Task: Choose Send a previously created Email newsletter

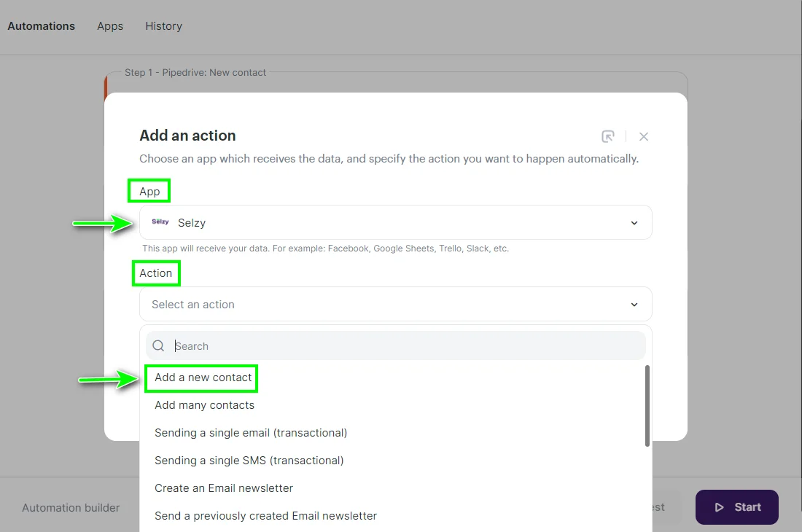Action: [x=265, y=515]
